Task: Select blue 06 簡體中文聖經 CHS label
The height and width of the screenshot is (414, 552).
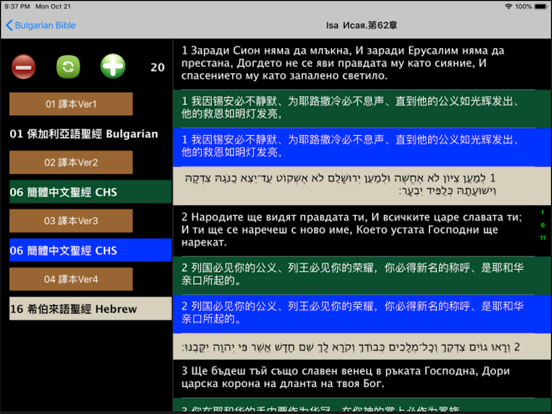Action: pos(90,250)
